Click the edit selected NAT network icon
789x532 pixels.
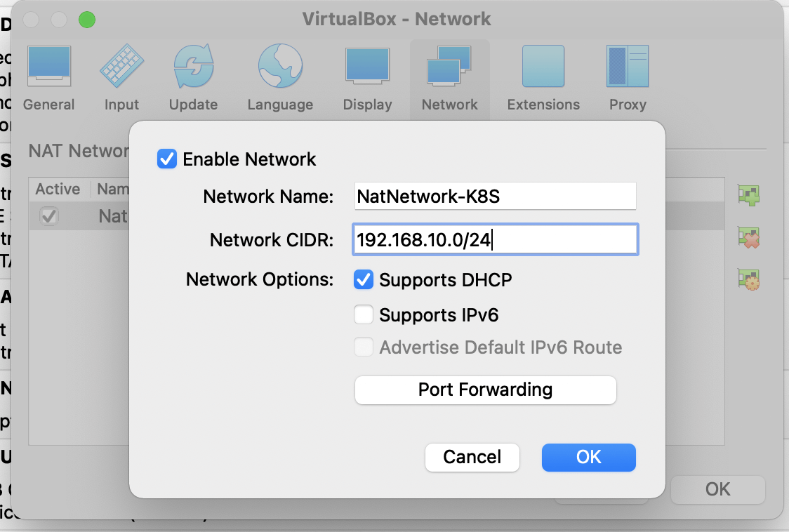click(x=749, y=279)
